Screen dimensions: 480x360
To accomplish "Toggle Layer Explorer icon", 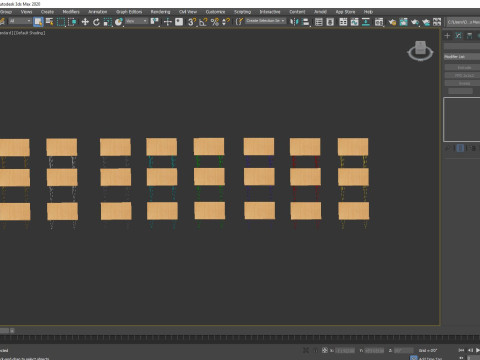I will coord(330,22).
